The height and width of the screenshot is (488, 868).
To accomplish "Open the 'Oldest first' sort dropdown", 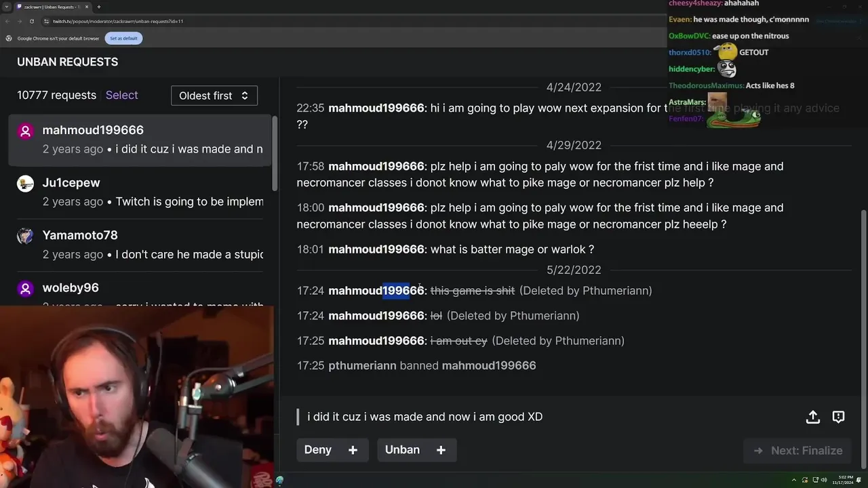I will (214, 96).
